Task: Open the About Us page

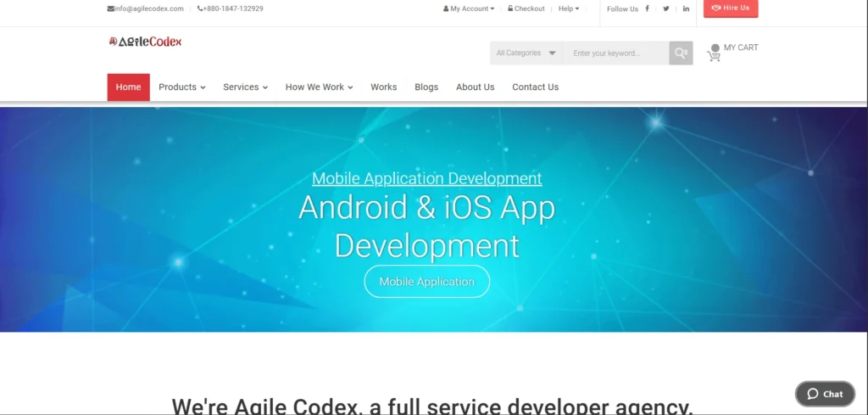Action: [475, 87]
